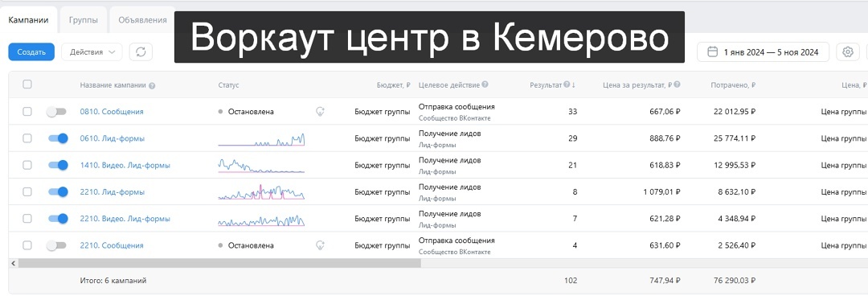The width and height of the screenshot is (868, 296).
Task: Switch to the Группы tab
Action: pos(84,20)
